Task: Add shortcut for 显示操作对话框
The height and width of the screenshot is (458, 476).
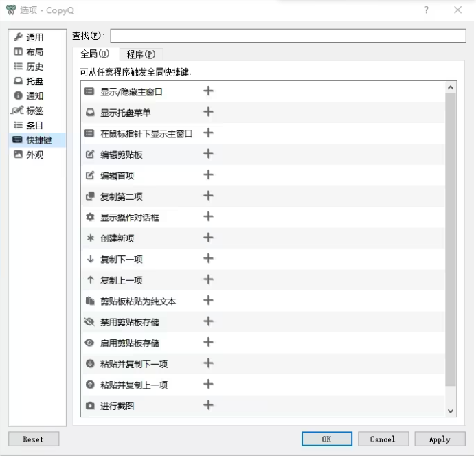Action: point(208,216)
